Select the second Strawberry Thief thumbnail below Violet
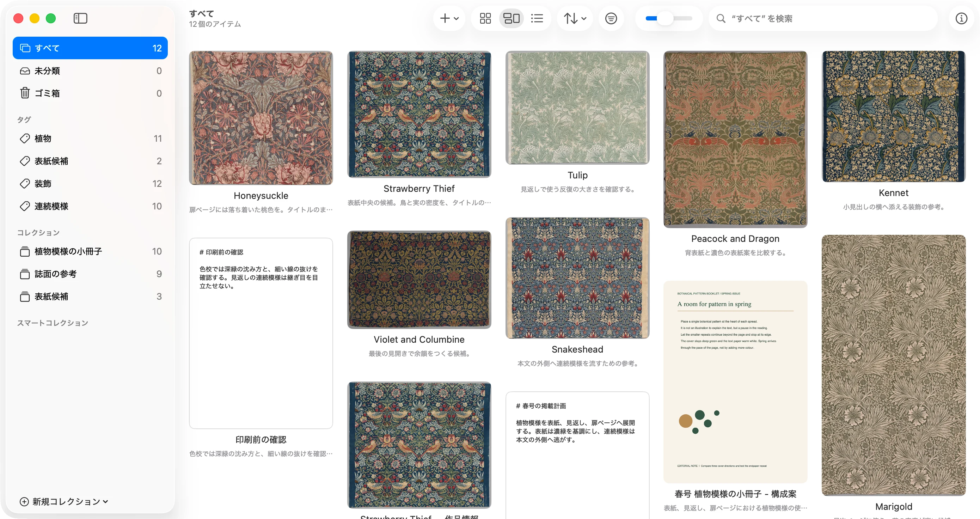 click(x=419, y=445)
